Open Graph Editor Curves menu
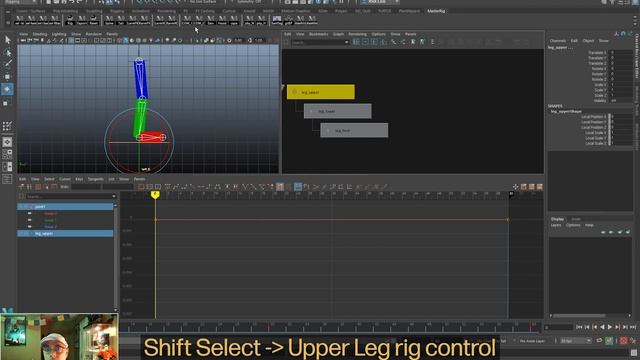This screenshot has width=640, height=360. point(65,179)
